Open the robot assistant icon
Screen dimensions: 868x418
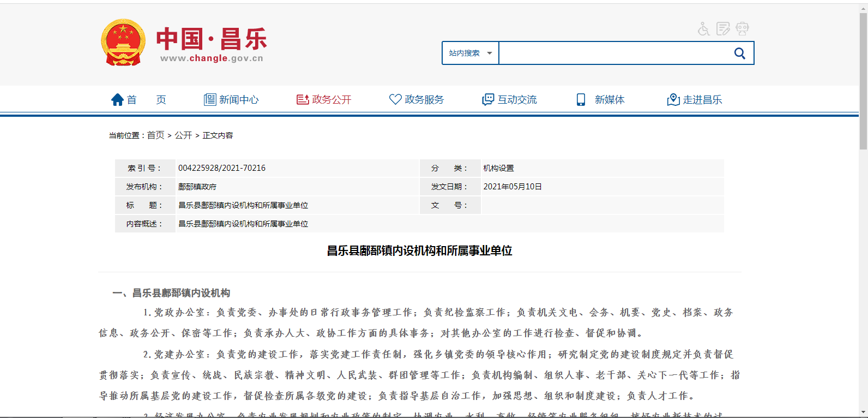click(x=742, y=29)
